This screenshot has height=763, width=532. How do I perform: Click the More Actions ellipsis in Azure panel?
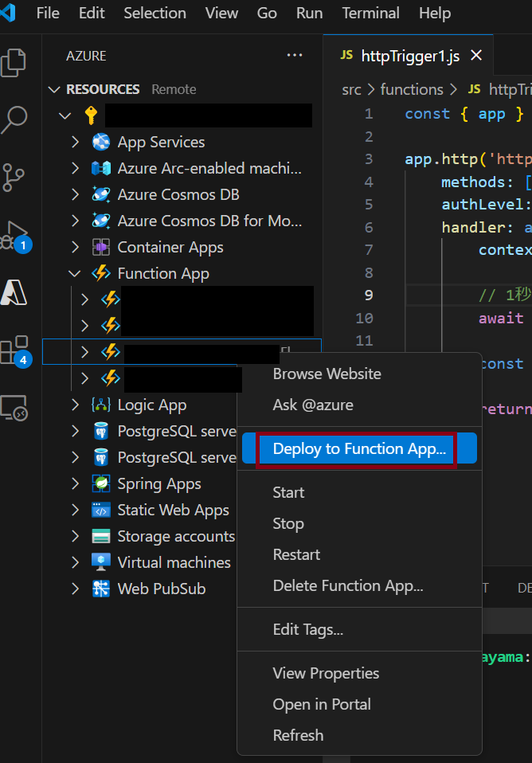pos(295,55)
